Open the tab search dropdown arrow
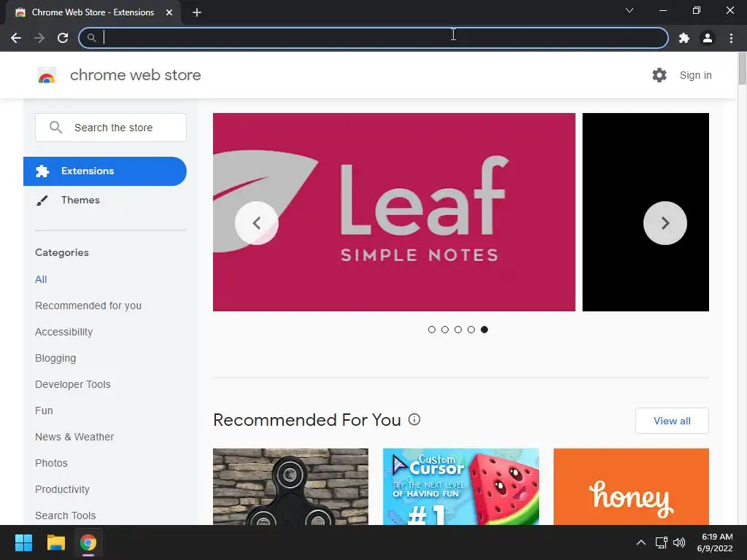The width and height of the screenshot is (747, 560). tap(630, 10)
